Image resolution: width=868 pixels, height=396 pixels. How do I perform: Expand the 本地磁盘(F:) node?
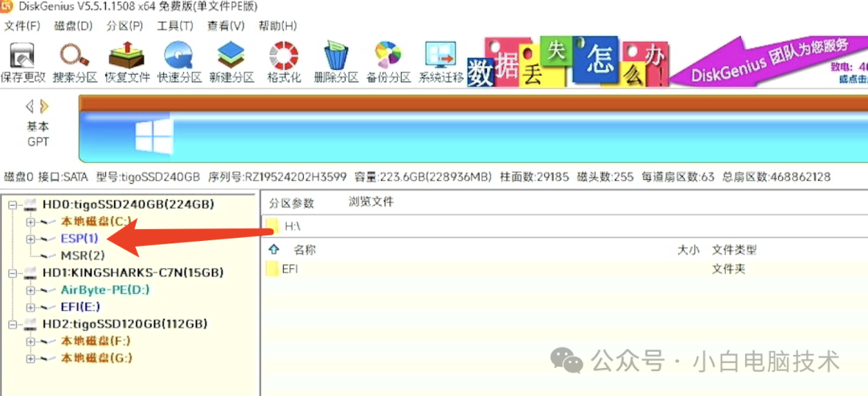[31, 341]
